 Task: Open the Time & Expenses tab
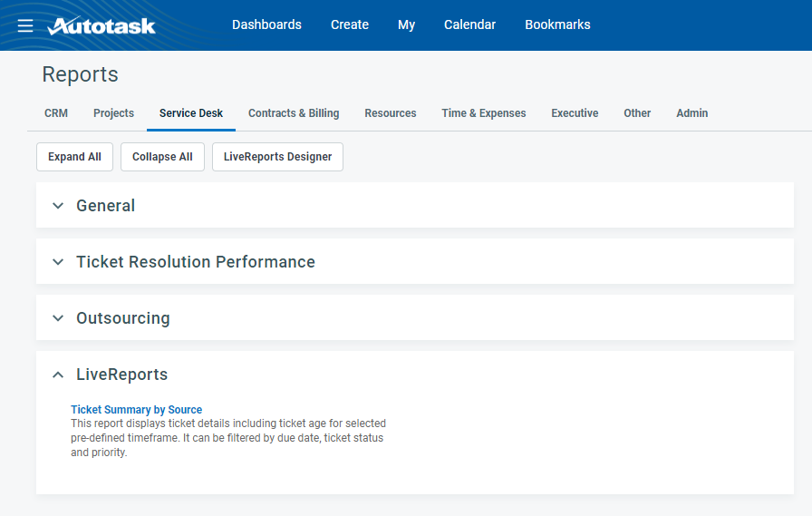pyautogui.click(x=484, y=113)
